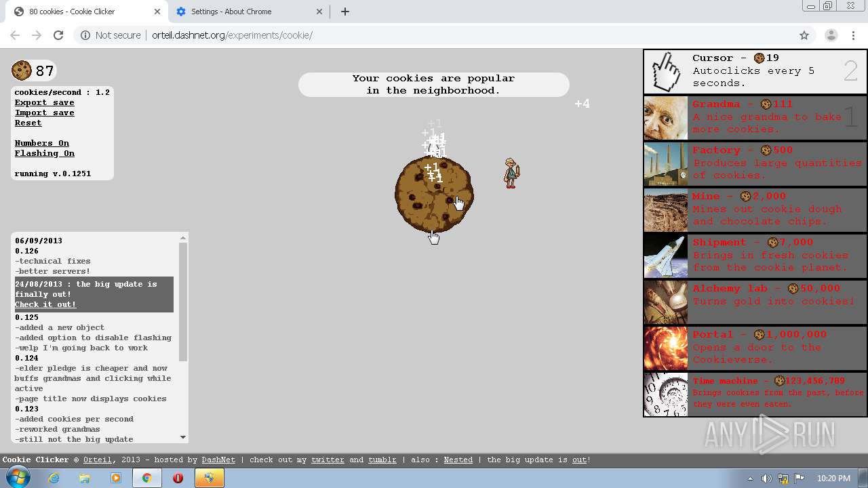Purchase the Mine building
The image size is (868, 488).
click(x=755, y=209)
